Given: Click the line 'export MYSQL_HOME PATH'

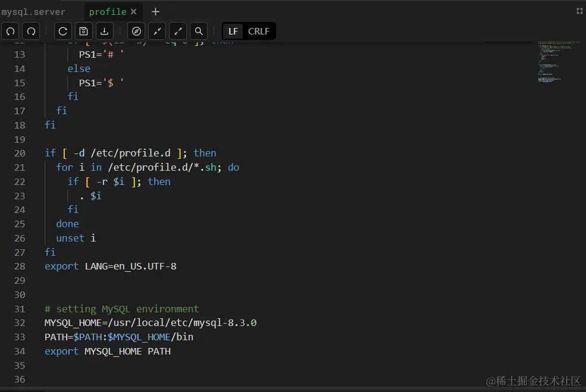Looking at the screenshot, I should (108, 352).
